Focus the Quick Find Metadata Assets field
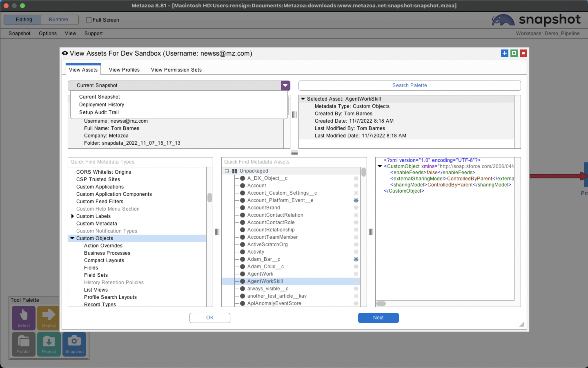Screen dimensions: 588x368 pyautogui.click(x=294, y=162)
